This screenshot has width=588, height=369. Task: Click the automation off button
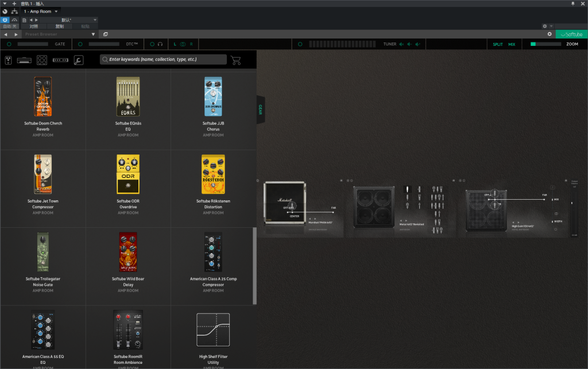point(10,26)
